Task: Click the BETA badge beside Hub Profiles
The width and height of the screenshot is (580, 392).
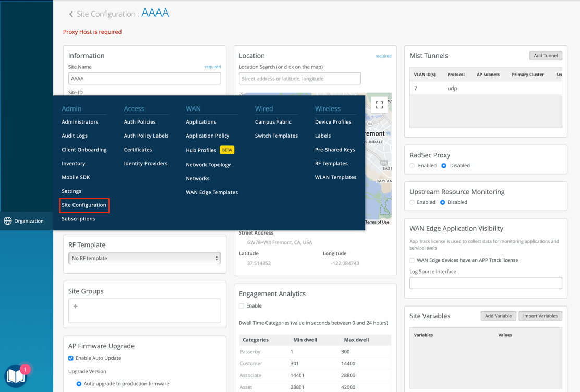Action: [227, 150]
